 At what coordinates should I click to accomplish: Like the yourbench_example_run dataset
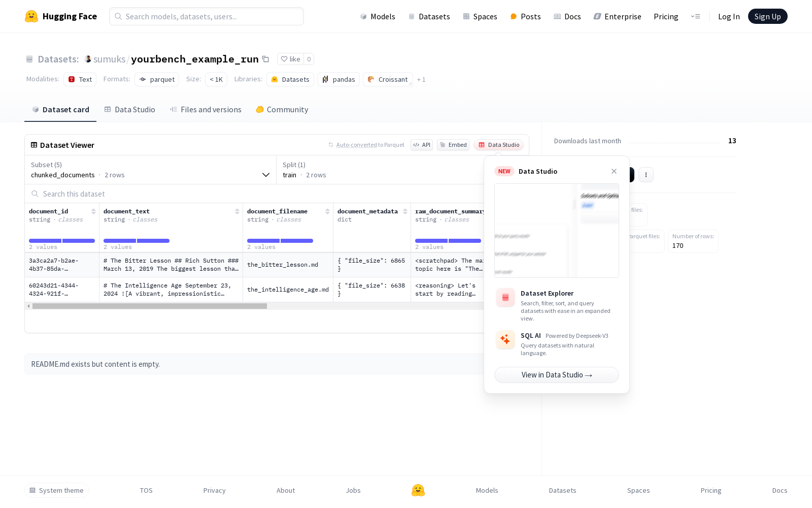[x=291, y=59]
